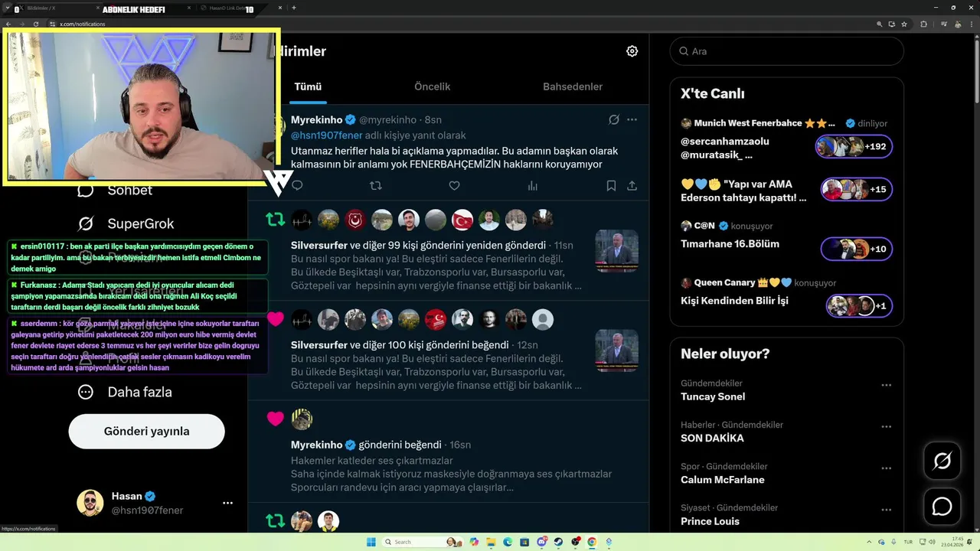980x551 pixels.
Task: Click the TUR keyboard language indicator
Action: (908, 542)
